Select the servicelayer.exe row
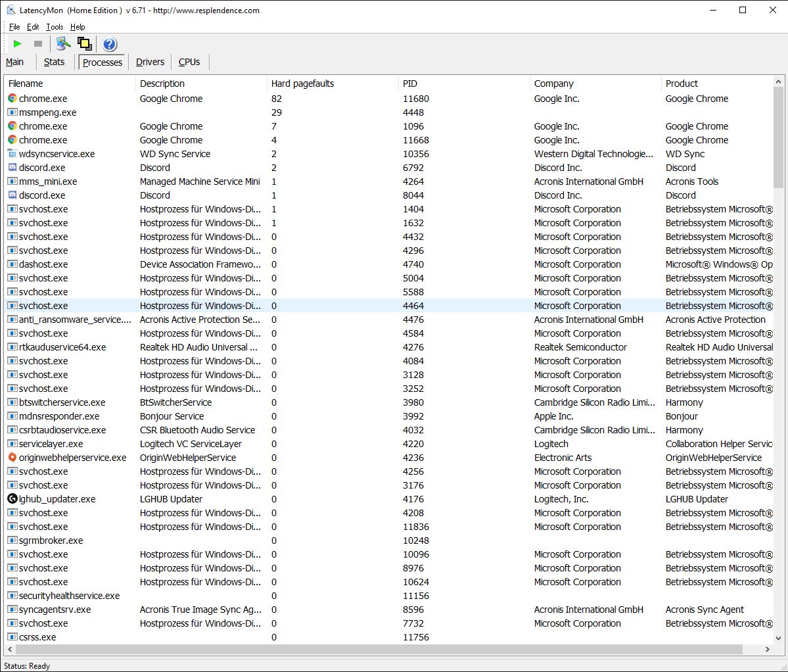The height and width of the screenshot is (672, 788). click(389, 444)
